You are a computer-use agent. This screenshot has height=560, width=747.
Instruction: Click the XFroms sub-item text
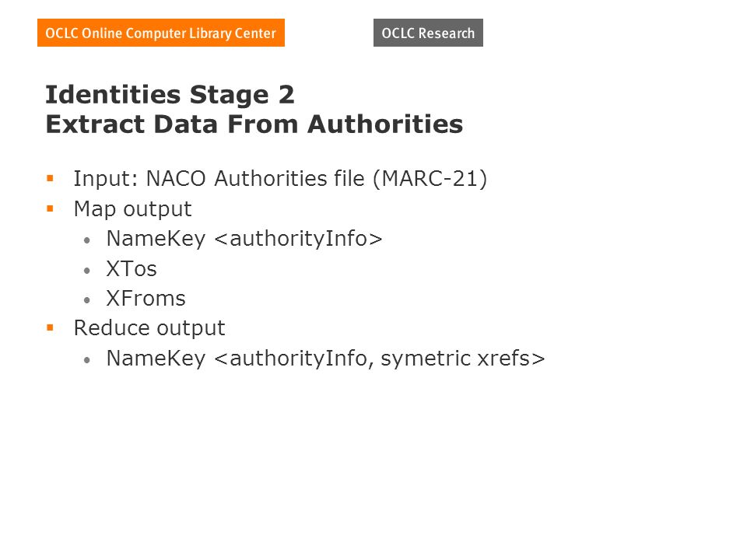146,299
